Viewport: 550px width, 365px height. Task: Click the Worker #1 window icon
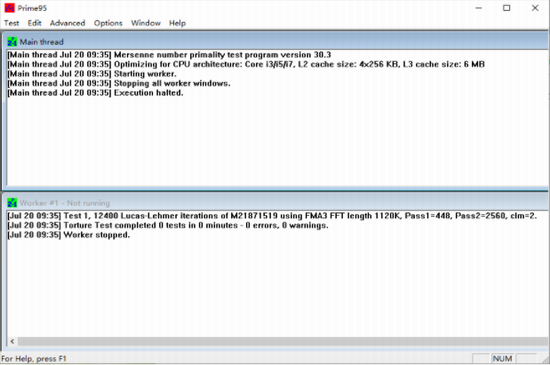[x=12, y=203]
